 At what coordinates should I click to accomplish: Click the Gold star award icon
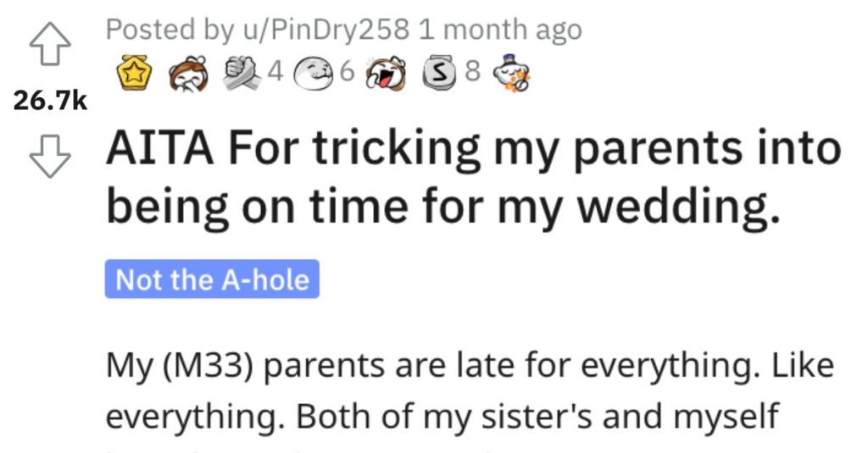coord(134,73)
